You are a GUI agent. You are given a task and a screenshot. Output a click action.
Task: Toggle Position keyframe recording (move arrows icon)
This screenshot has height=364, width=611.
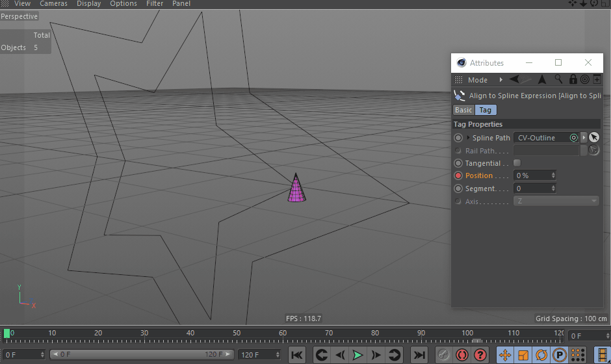(x=504, y=355)
